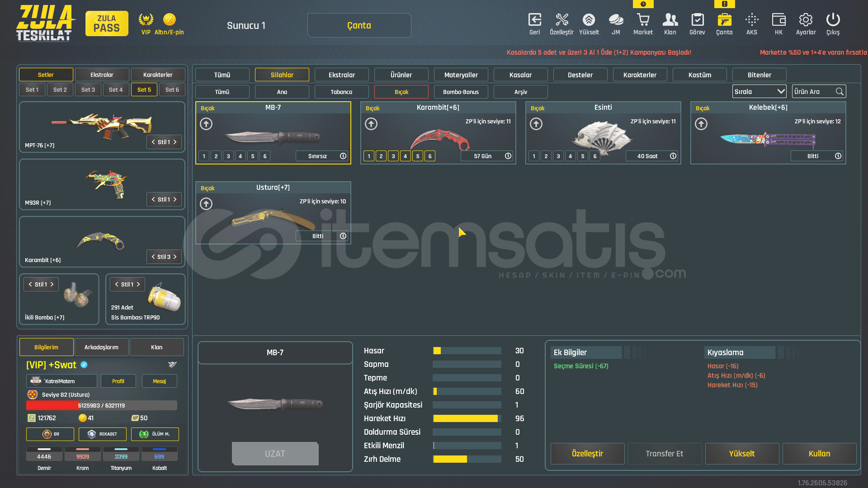The height and width of the screenshot is (488, 868).
Task: Open the Yükselt upgrade icon in top bar
Action: (589, 19)
